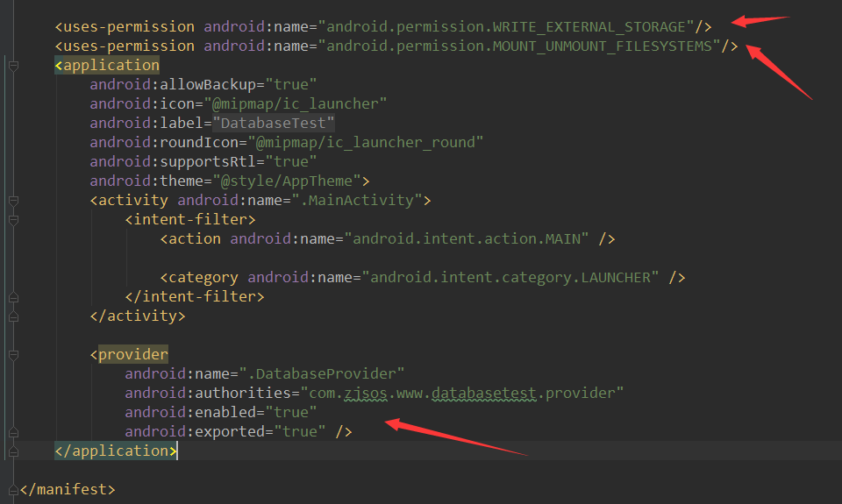Click fold marker beside android:exported line
Image resolution: width=842 pixels, height=504 pixels.
pyautogui.click(x=13, y=432)
